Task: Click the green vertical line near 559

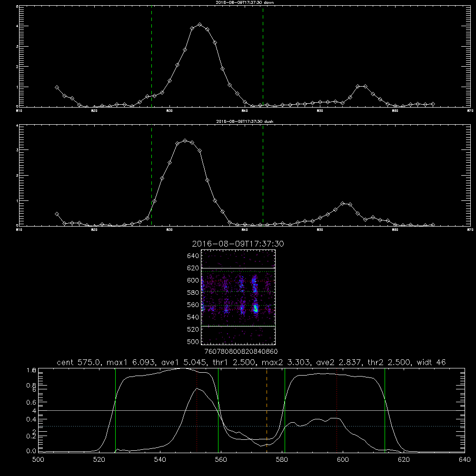Action: tap(218, 410)
